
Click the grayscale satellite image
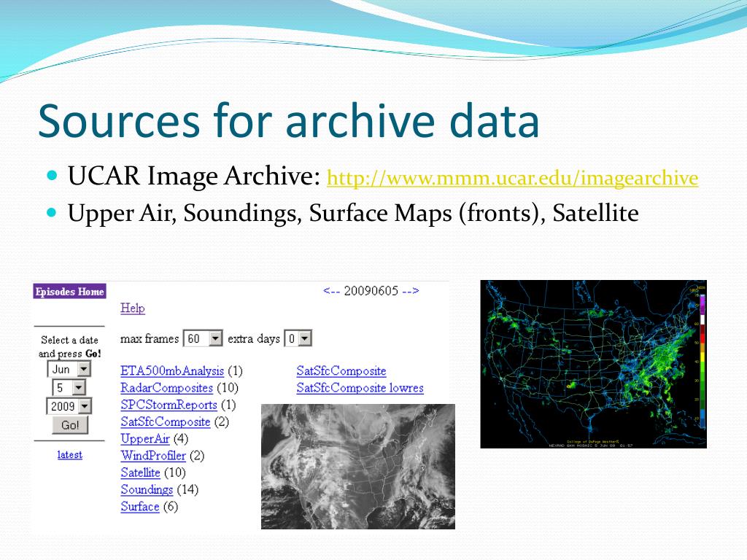(x=357, y=467)
